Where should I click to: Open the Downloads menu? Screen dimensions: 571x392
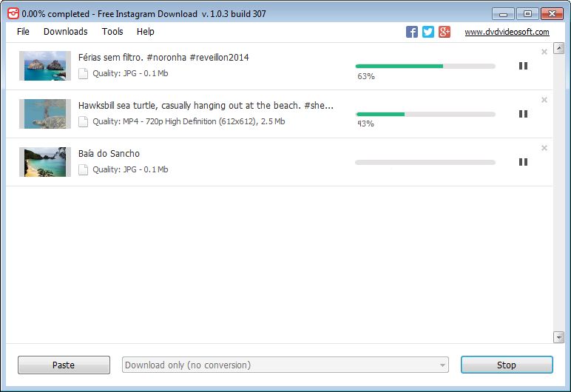pos(66,32)
